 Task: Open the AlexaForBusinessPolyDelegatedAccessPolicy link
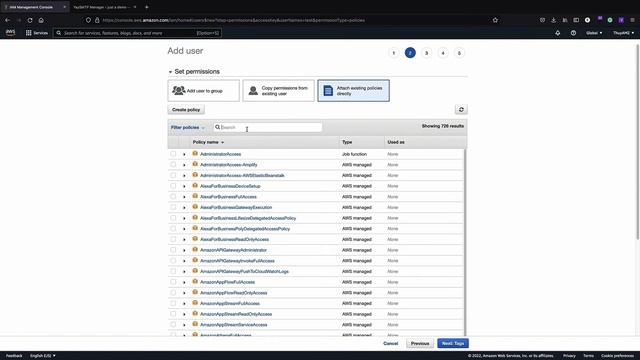click(245, 229)
